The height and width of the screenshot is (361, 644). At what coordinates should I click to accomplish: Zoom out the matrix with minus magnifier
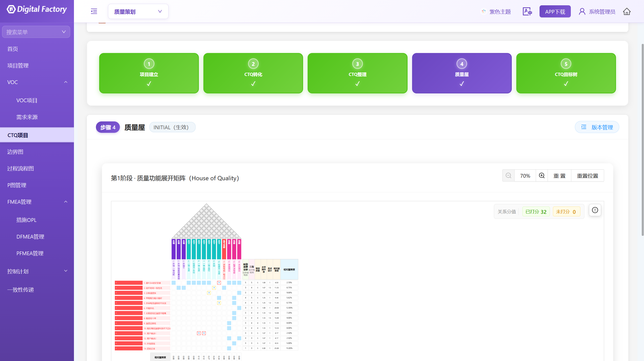point(508,175)
